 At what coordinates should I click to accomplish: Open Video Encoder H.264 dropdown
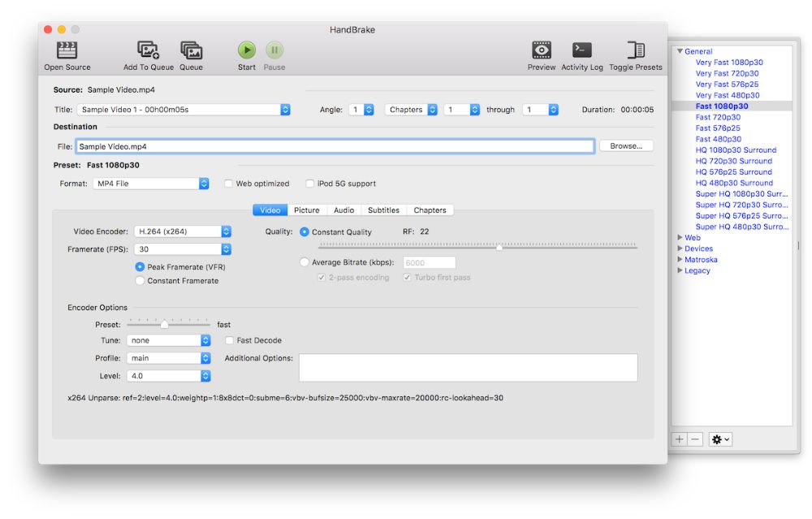click(183, 231)
